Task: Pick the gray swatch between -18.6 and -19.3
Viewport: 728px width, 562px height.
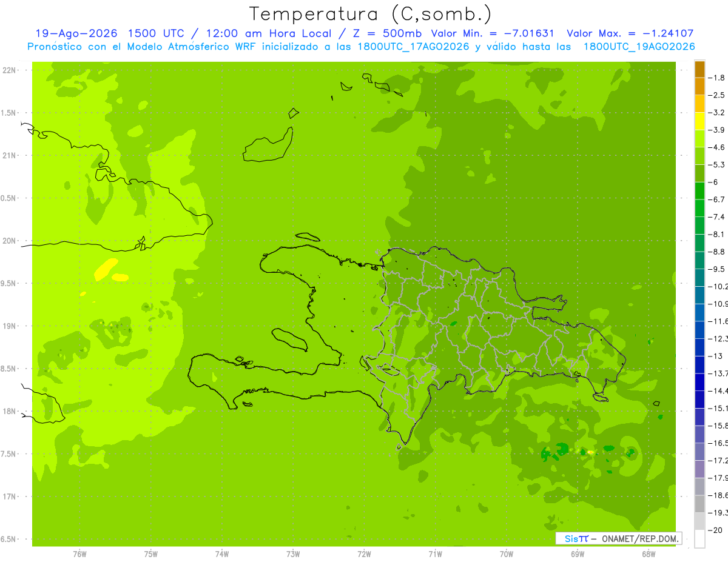Action: click(699, 504)
